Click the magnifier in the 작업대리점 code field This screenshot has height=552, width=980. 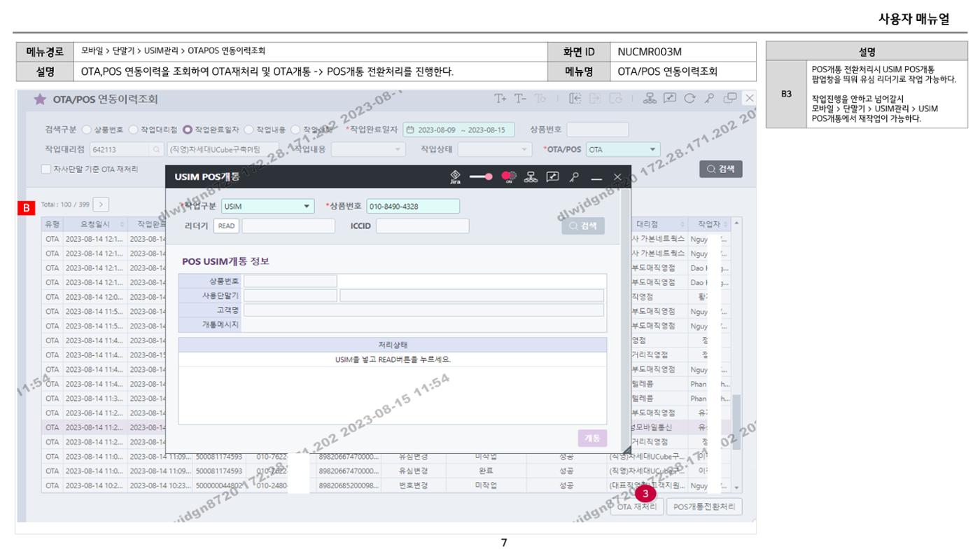click(x=156, y=149)
